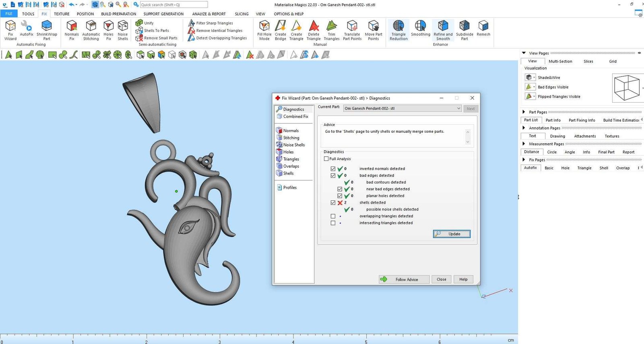This screenshot has height=344, width=644.
Task: Click into the Quick search field
Action: [173, 5]
